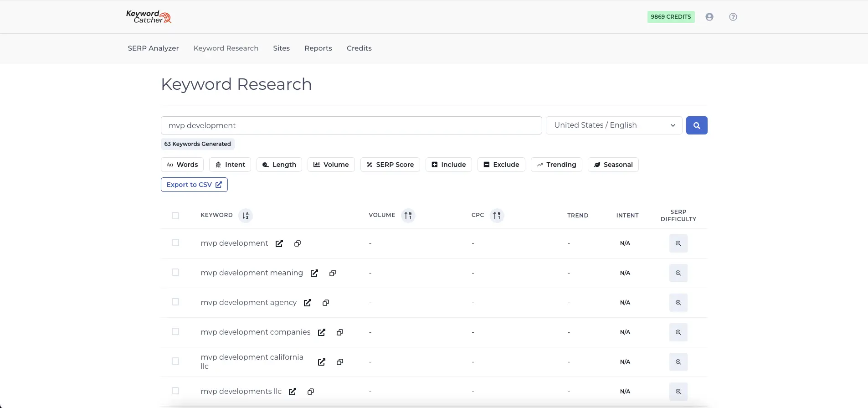This screenshot has height=408, width=868.
Task: Click the 'mvp development companies' keyword text
Action: (x=256, y=332)
